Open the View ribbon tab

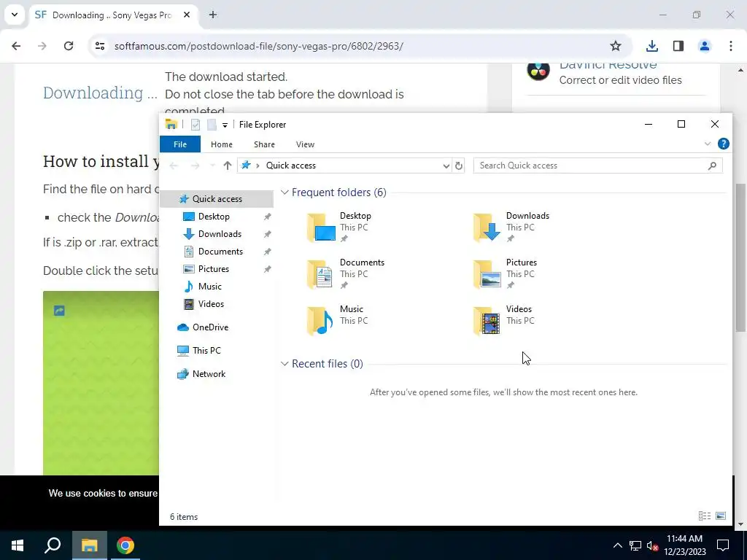click(x=305, y=144)
